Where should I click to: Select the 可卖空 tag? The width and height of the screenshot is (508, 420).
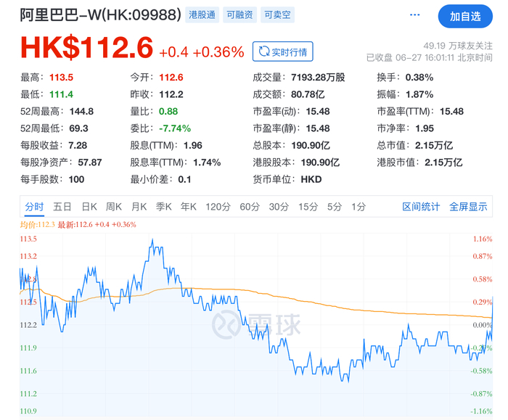point(277,15)
